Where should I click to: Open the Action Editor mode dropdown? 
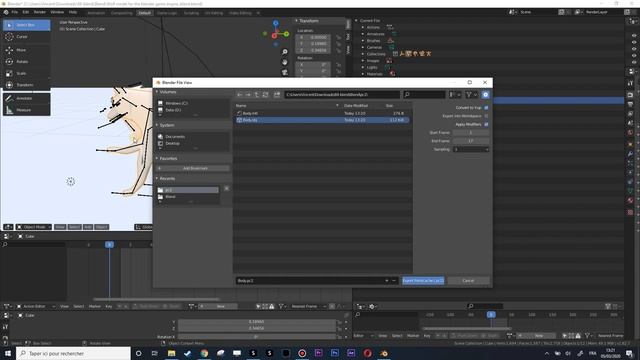35,306
